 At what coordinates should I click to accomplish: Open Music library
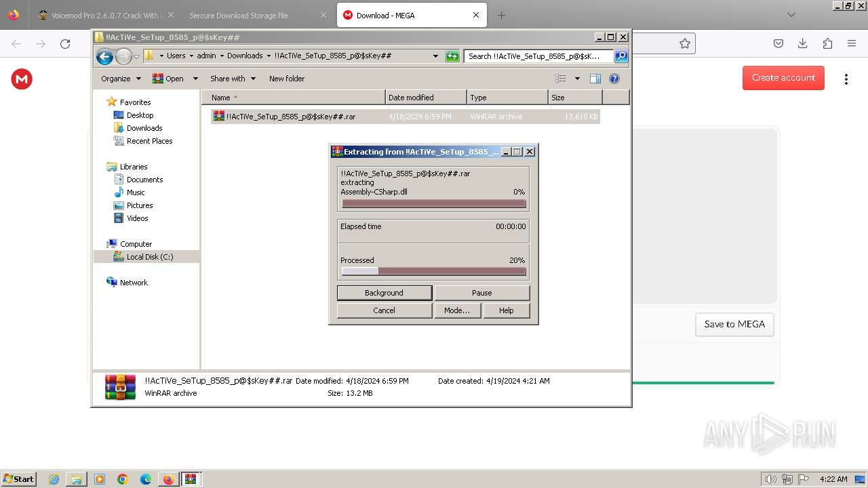coord(136,192)
